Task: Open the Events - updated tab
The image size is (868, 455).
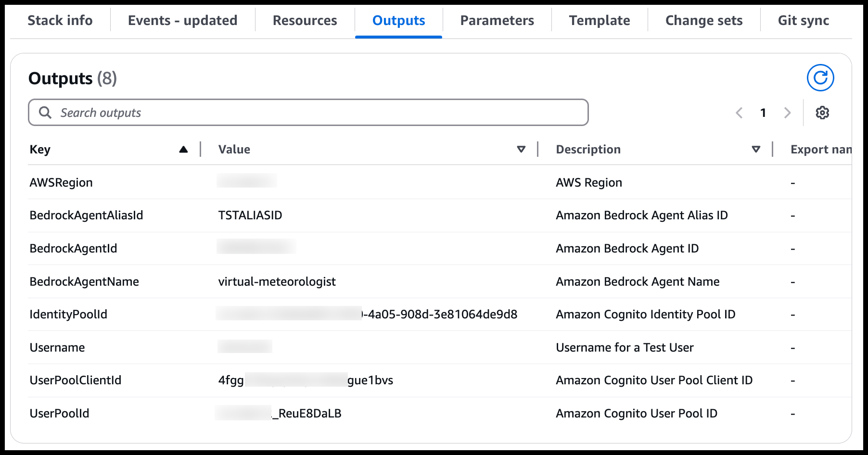Action: (182, 21)
